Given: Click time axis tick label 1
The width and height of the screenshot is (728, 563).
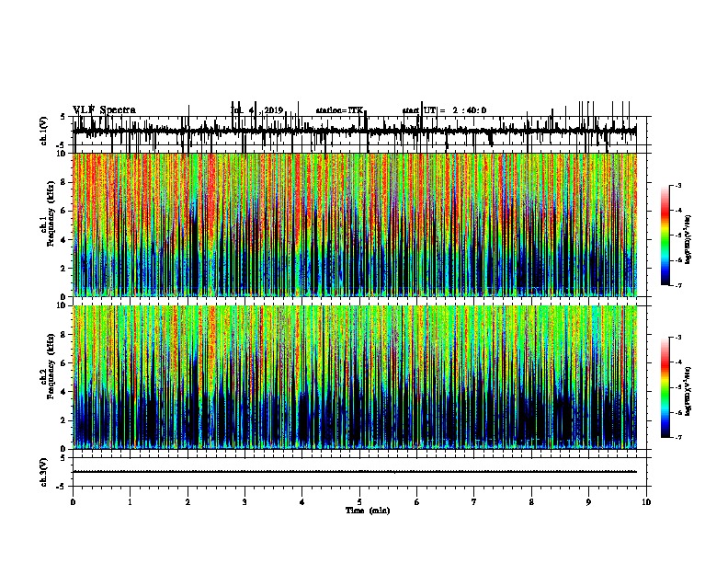Looking at the screenshot, I should click(130, 501).
